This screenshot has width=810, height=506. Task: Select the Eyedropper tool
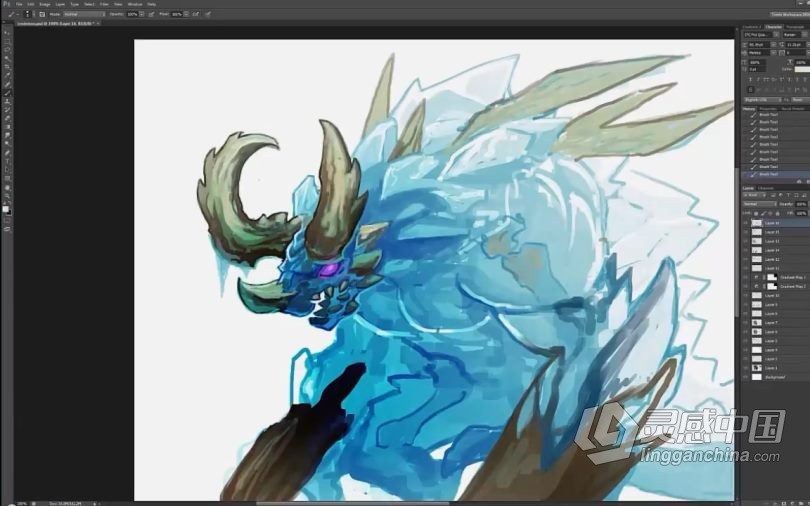pos(7,75)
